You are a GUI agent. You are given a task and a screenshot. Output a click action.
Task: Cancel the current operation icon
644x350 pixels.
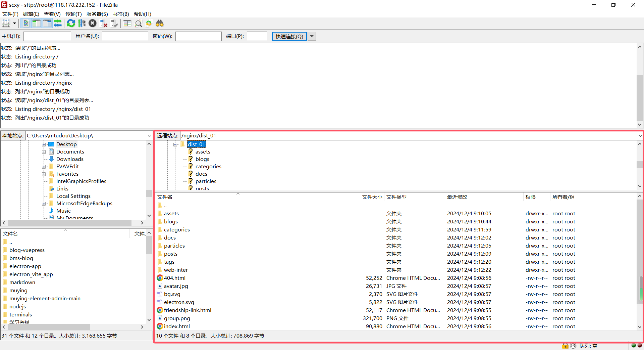[93, 23]
